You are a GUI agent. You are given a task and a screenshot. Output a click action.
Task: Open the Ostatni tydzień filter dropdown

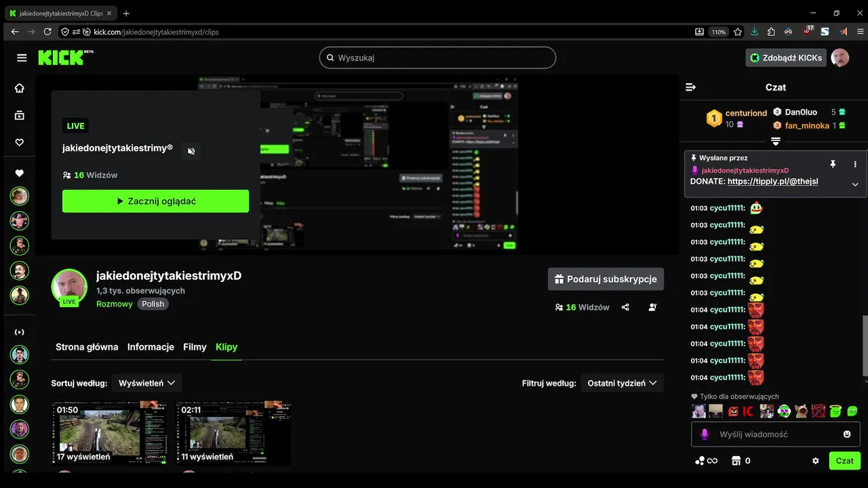pyautogui.click(x=623, y=383)
